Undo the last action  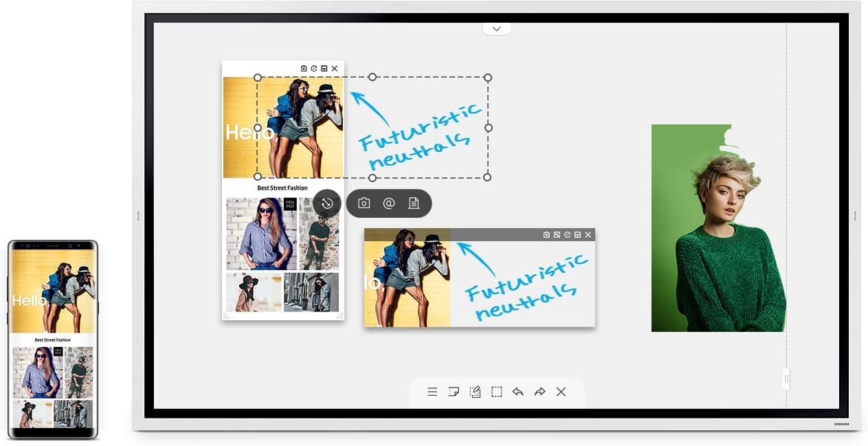click(x=518, y=392)
